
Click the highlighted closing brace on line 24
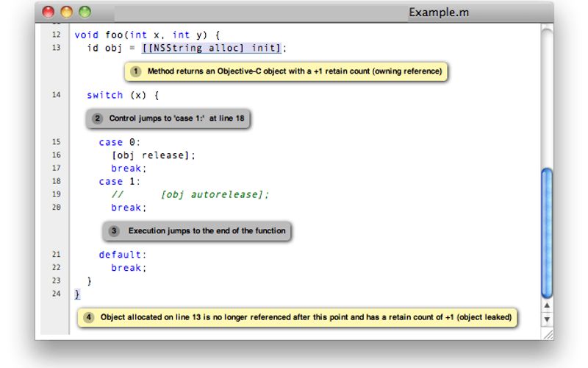[x=77, y=294]
